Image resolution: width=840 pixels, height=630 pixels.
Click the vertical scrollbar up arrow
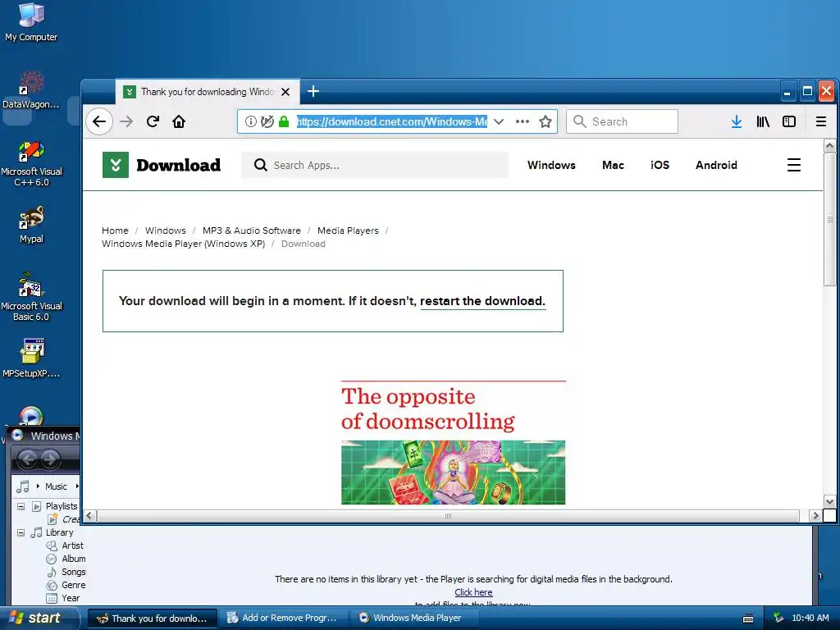coord(830,145)
